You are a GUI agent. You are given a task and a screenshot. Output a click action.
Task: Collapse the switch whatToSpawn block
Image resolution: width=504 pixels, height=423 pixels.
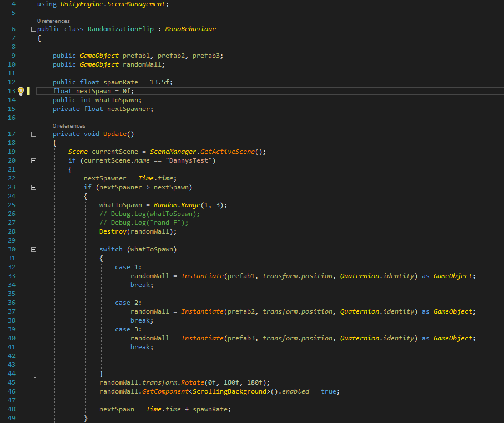point(33,249)
